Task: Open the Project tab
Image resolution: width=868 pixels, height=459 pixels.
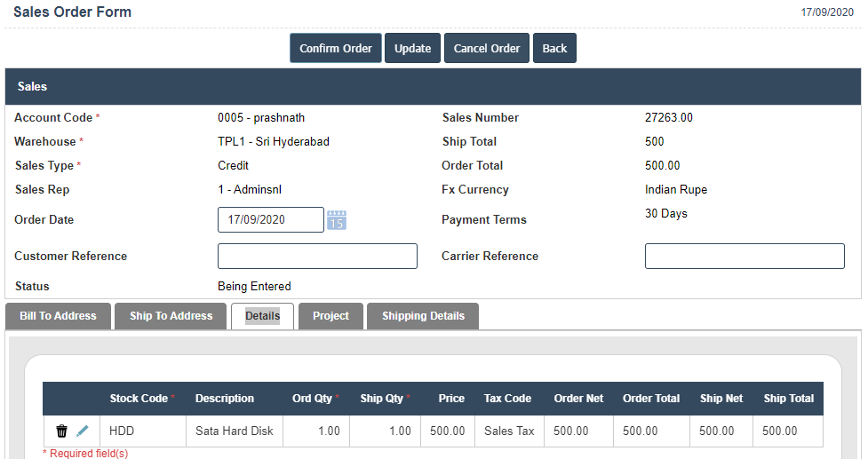Action: [330, 316]
